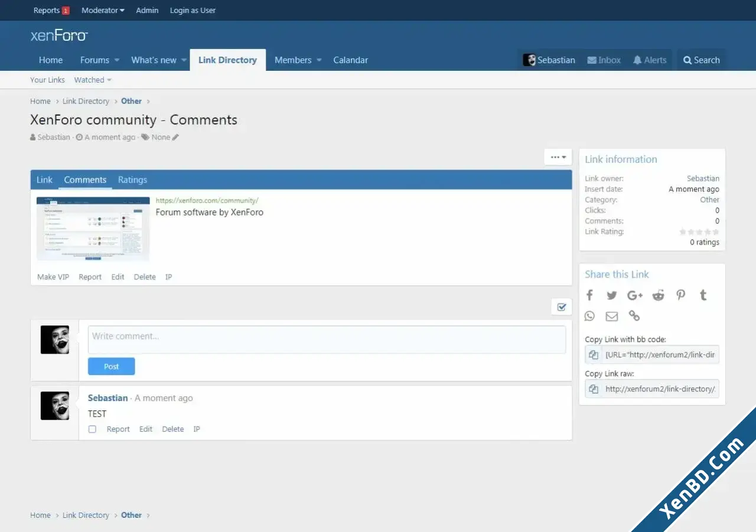Open the xenforo.com/community URL
This screenshot has height=532, width=756.
[207, 201]
